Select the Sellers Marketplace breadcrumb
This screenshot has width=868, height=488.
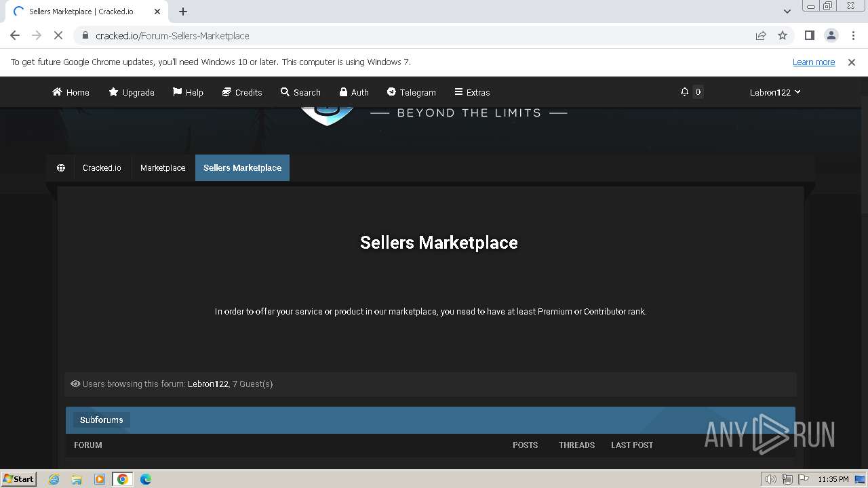(x=242, y=167)
